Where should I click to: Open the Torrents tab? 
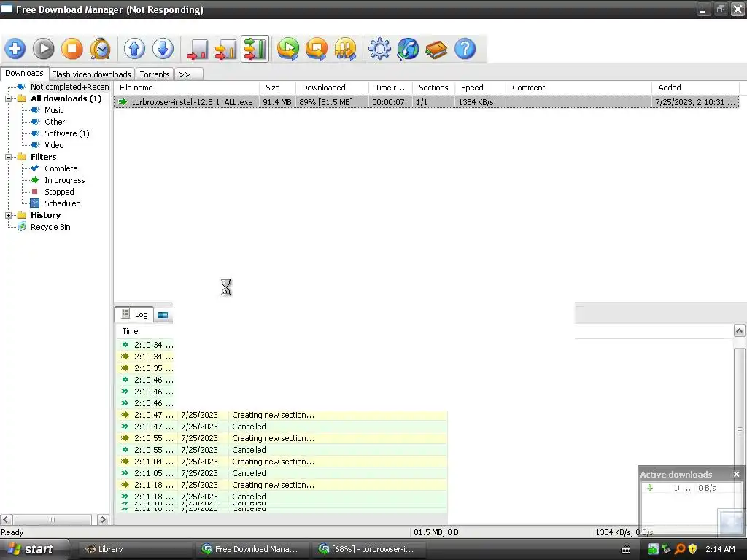click(155, 74)
